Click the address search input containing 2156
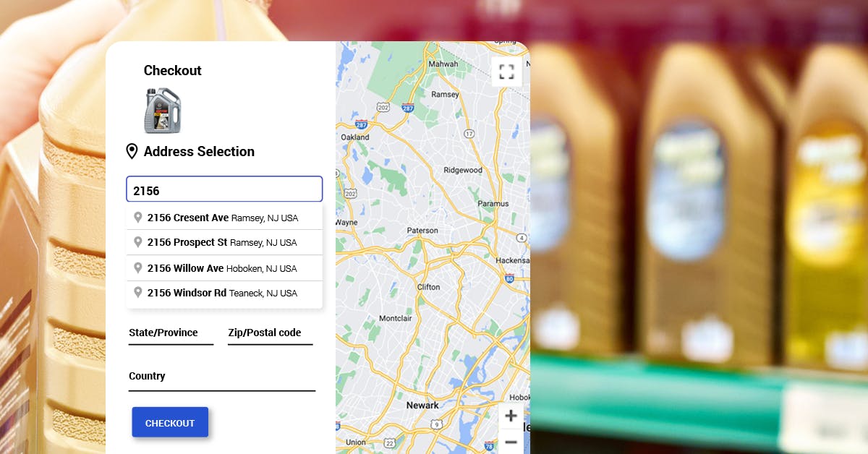This screenshot has height=454, width=868. pyautogui.click(x=224, y=189)
